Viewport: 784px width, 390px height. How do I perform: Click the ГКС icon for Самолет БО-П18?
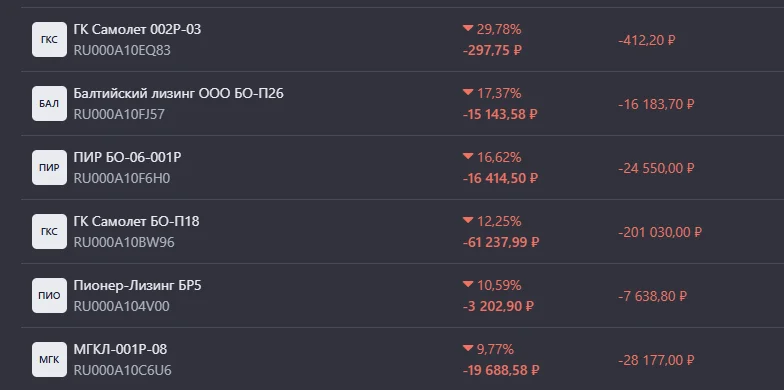click(x=50, y=232)
